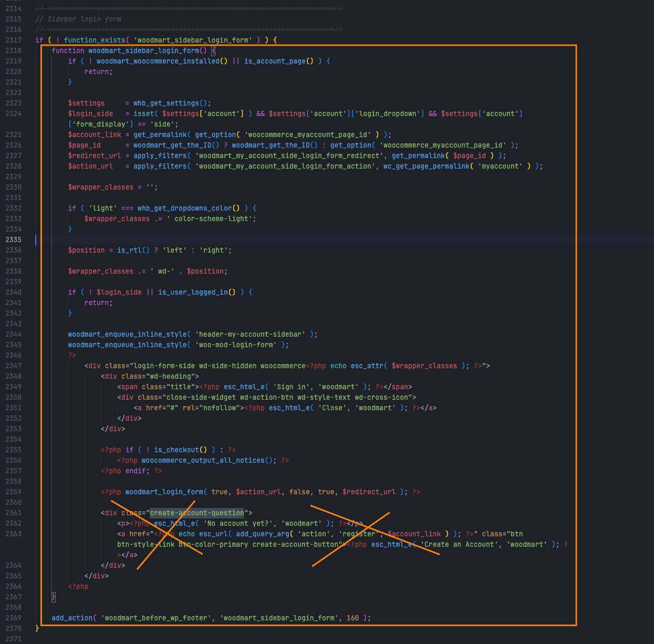Image resolution: width=654 pixels, height=644 pixels.
Task: Click 'return;' on line 2341
Action: (99, 303)
